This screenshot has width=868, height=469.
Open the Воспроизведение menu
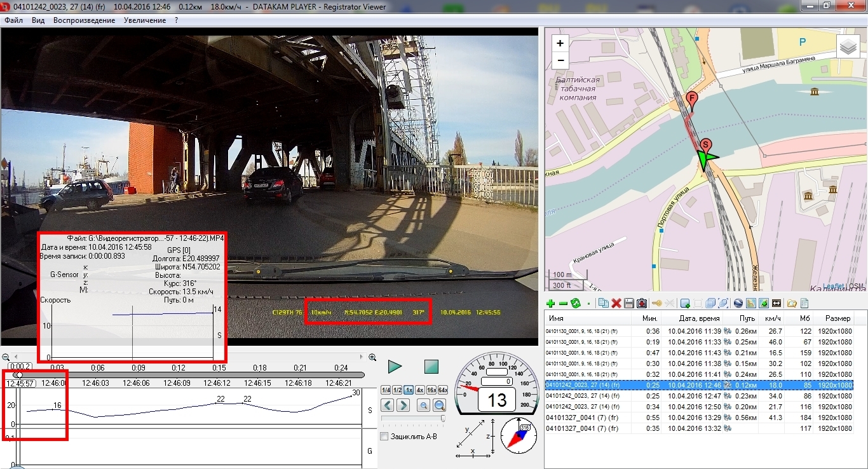[x=84, y=20]
